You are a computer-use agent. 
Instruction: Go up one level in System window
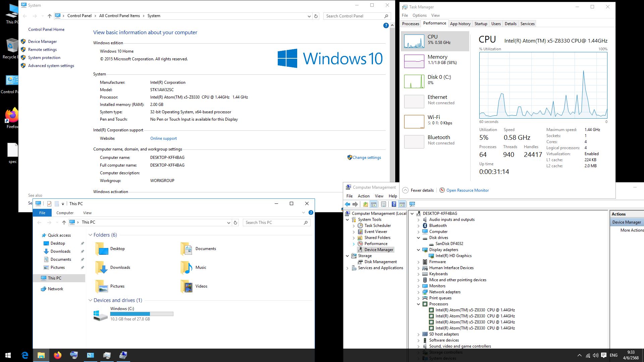pyautogui.click(x=50, y=16)
